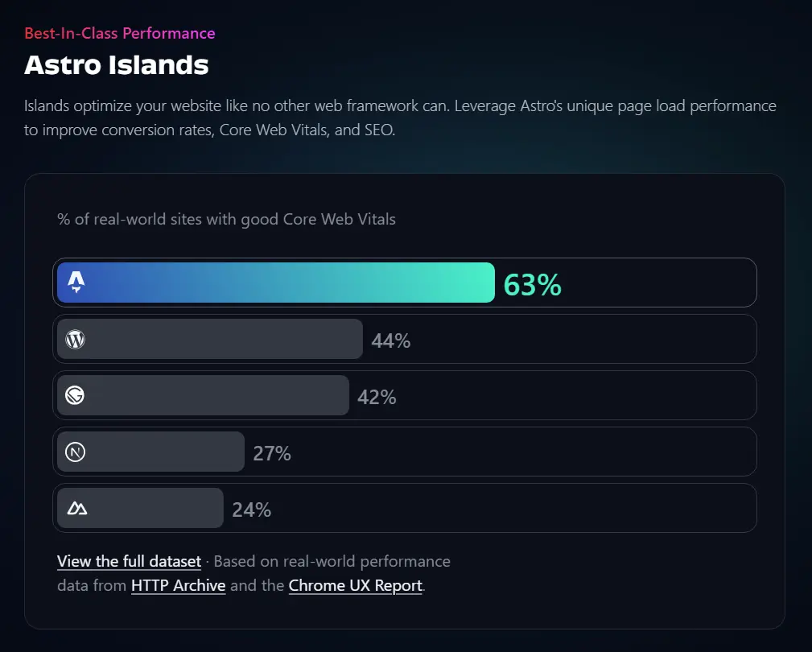Click the 27% percentage label

(272, 453)
